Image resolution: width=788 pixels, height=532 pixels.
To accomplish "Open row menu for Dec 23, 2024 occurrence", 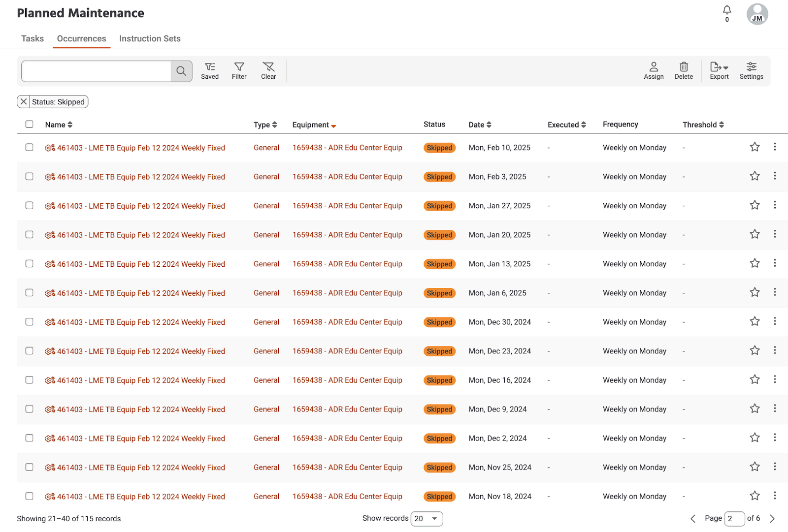I will 775,350.
